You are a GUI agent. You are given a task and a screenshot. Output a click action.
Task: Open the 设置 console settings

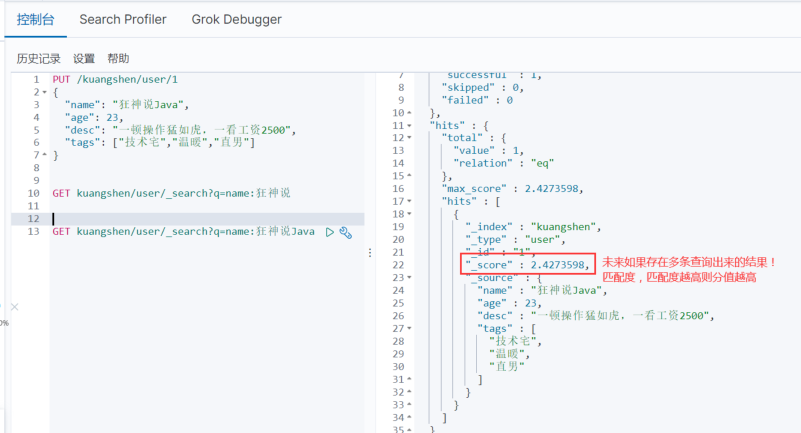[x=84, y=59]
